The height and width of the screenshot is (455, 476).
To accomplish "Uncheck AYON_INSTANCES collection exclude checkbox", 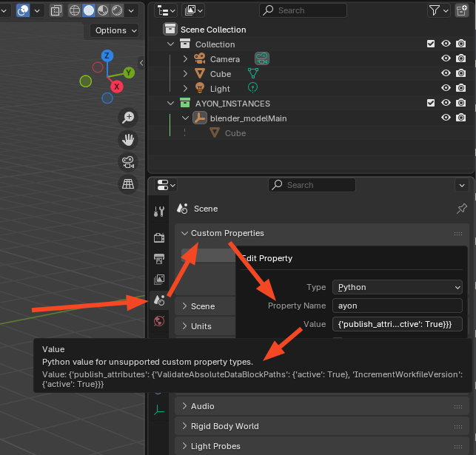I will 431,104.
